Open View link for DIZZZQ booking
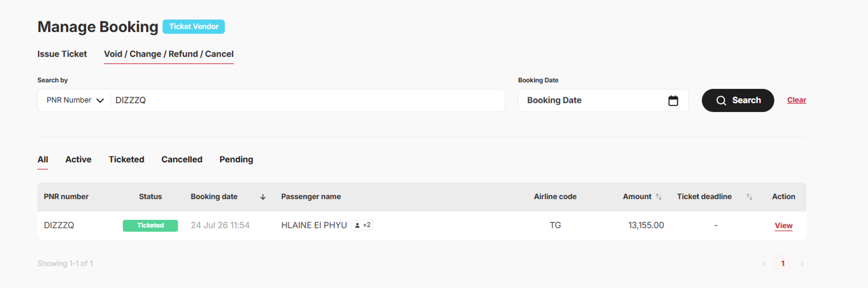The width and height of the screenshot is (868, 288). (783, 226)
